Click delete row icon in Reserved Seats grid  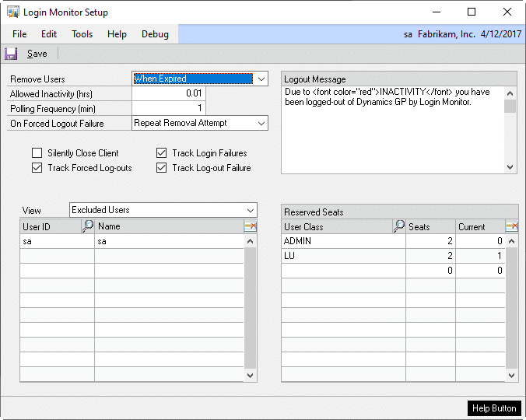coord(511,226)
